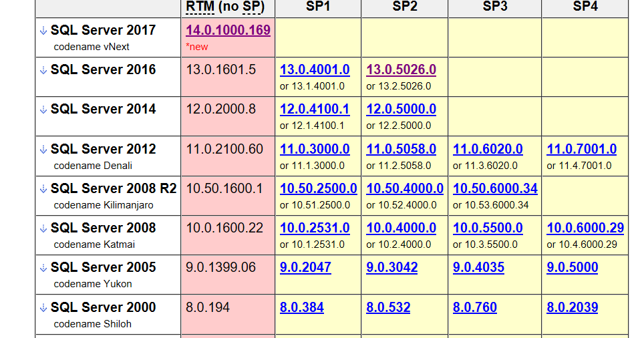The width and height of the screenshot is (644, 338).
Task: Open the 9.0.2047 build link
Action: [305, 267]
